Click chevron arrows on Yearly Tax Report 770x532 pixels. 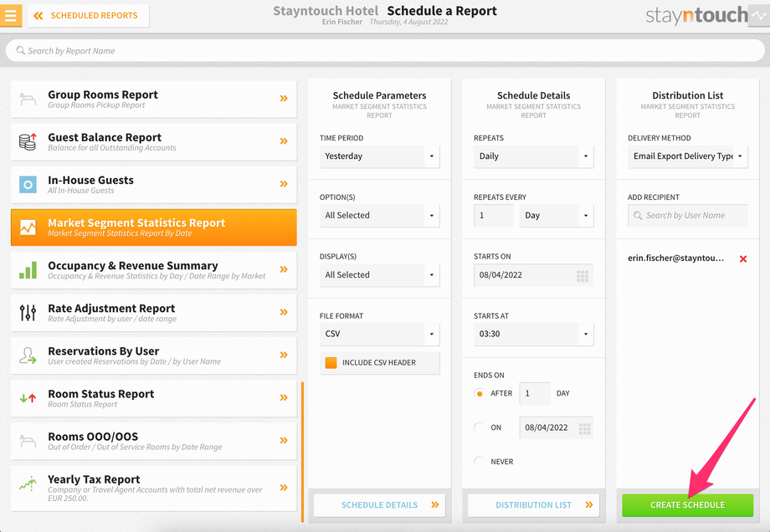[284, 488]
